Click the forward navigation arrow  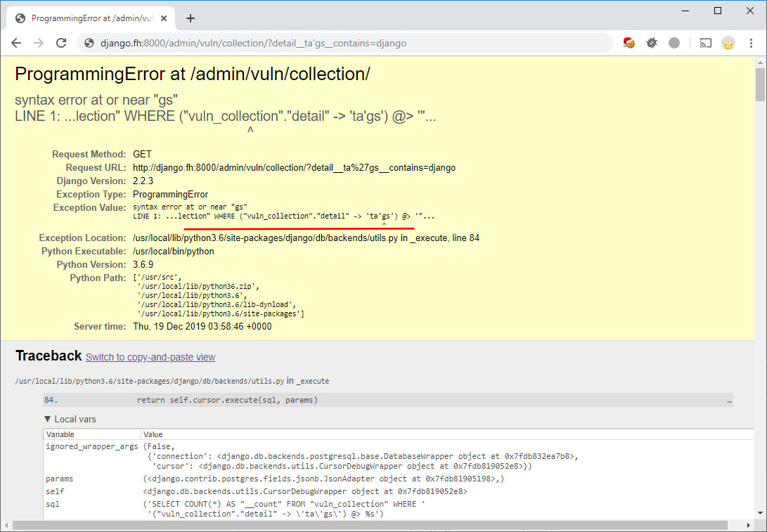pyautogui.click(x=39, y=43)
